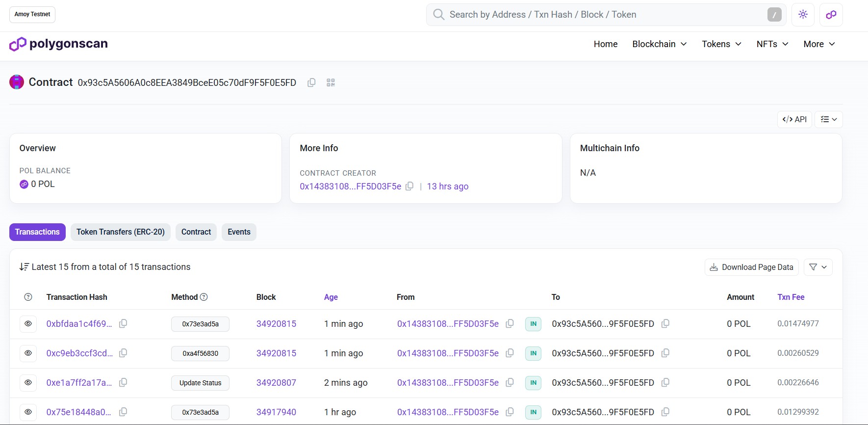Go to the Home page

tap(606, 44)
